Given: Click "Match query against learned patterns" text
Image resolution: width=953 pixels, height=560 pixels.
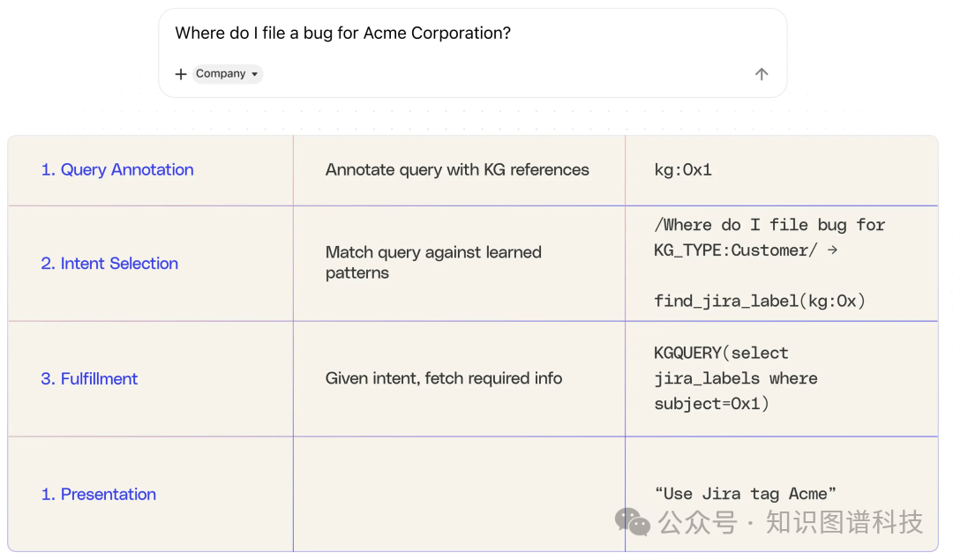Looking at the screenshot, I should tap(433, 263).
